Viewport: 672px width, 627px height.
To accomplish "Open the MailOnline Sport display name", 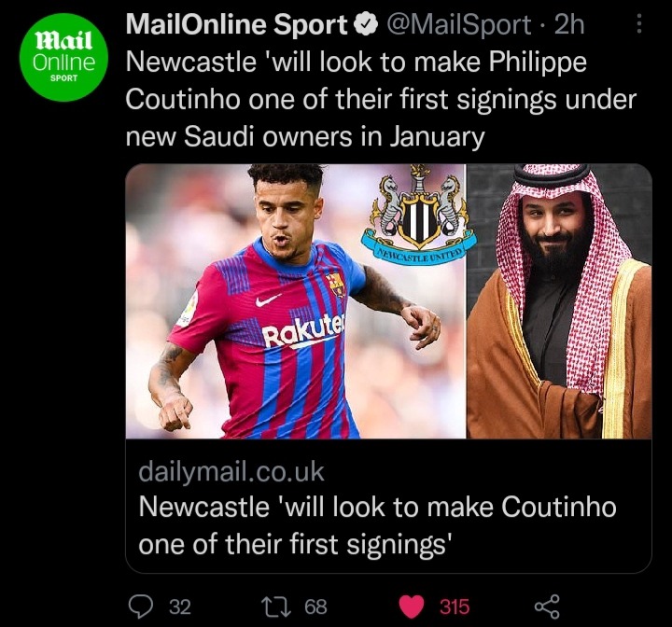I will click(x=236, y=24).
